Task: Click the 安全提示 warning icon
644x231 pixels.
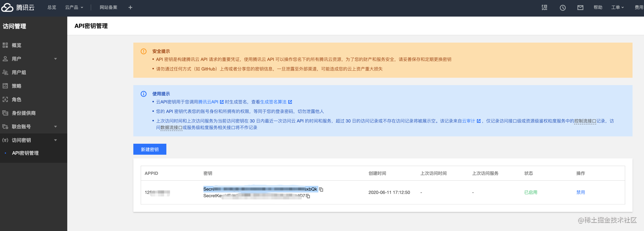Action: pos(144,51)
